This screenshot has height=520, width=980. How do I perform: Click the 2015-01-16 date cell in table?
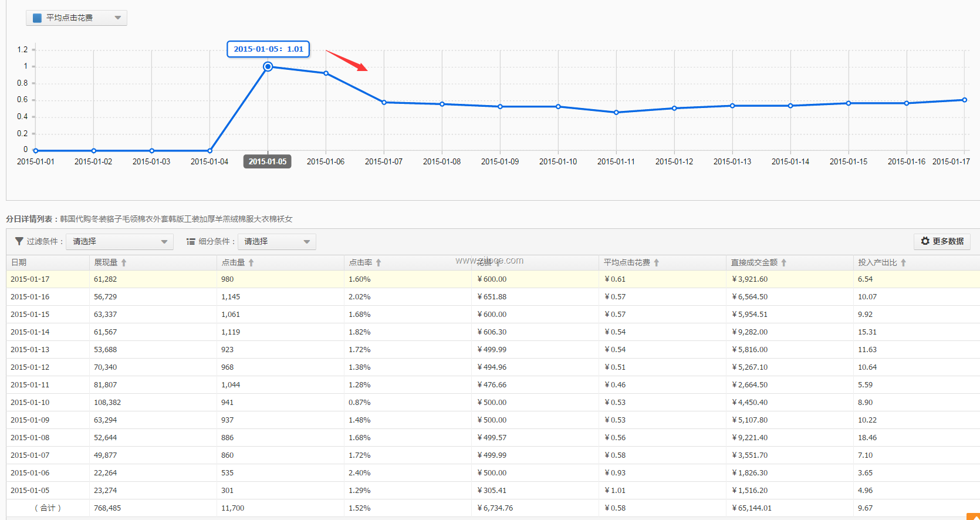[30, 297]
